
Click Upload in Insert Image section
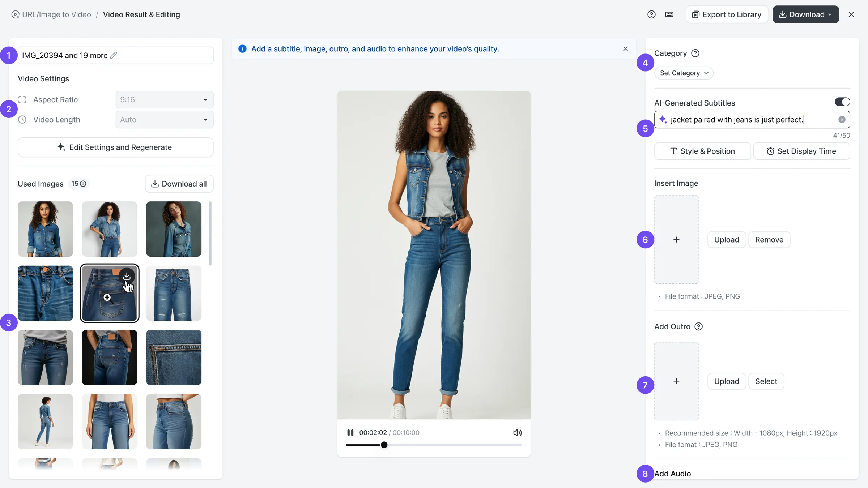[727, 240]
